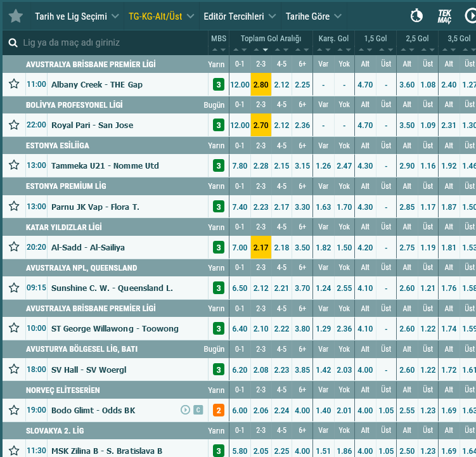Select 2.70 odds for Royal Pari 2-3 goals
The width and height of the screenshot is (476, 457).
[261, 125]
